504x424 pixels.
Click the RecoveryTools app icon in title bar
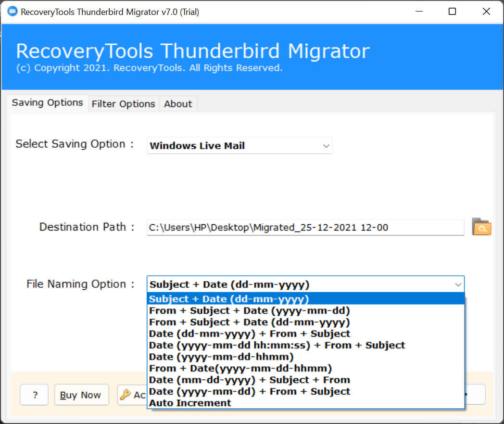click(x=12, y=12)
